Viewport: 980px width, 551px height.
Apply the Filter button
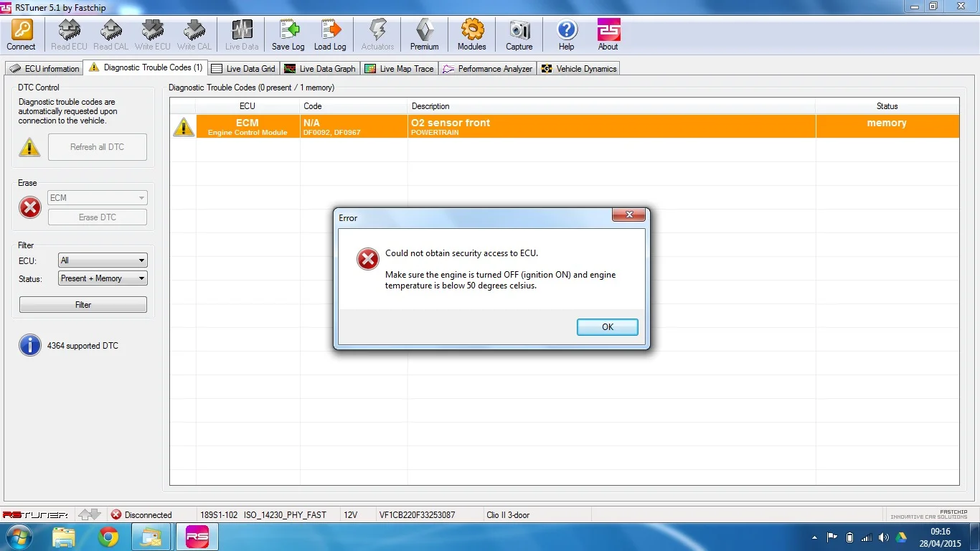click(x=83, y=305)
